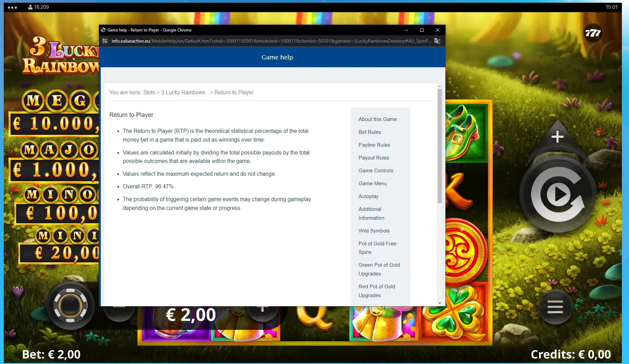Viewport: 629px width, 364px height.
Task: Click the Slots breadcrumb link
Action: pyautogui.click(x=149, y=93)
